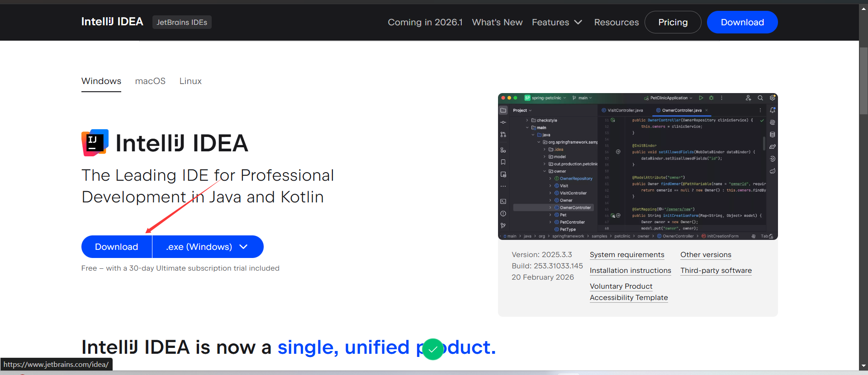868x375 pixels.
Task: Click the 'Free – with a 30-day Ultimate' note
Action: coord(180,268)
